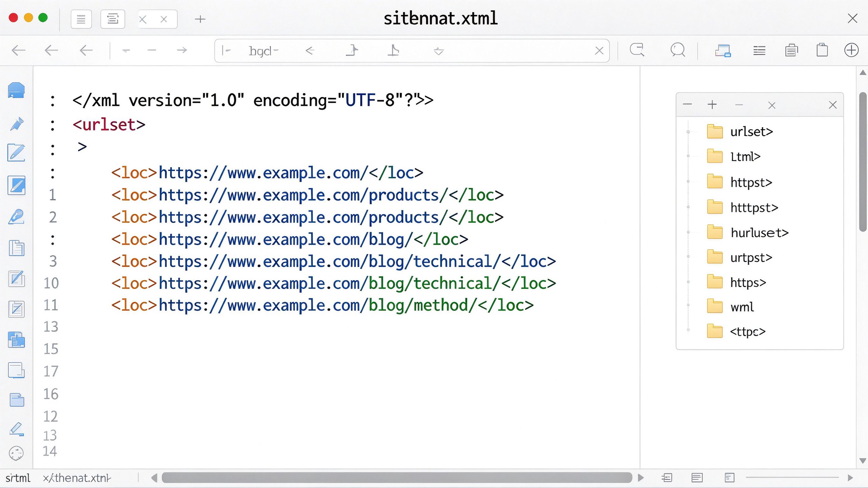The image size is (868, 488).
Task: Click the tab with two X marks
Action: [158, 19]
